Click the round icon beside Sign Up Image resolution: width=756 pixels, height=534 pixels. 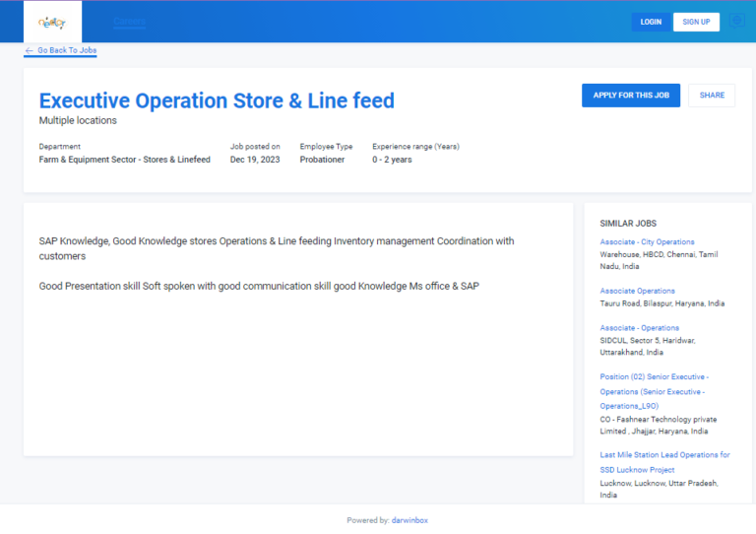[737, 21]
